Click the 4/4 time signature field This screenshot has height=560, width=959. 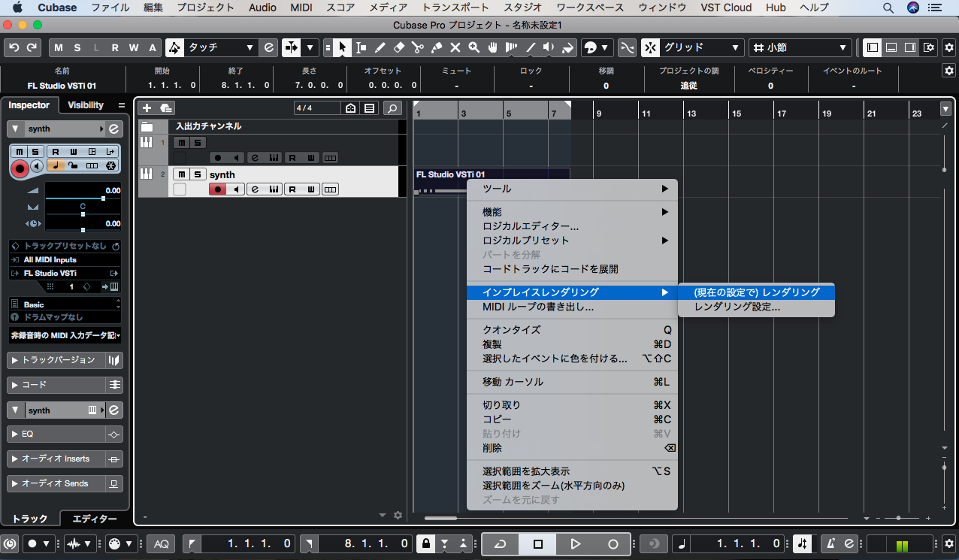[x=316, y=108]
